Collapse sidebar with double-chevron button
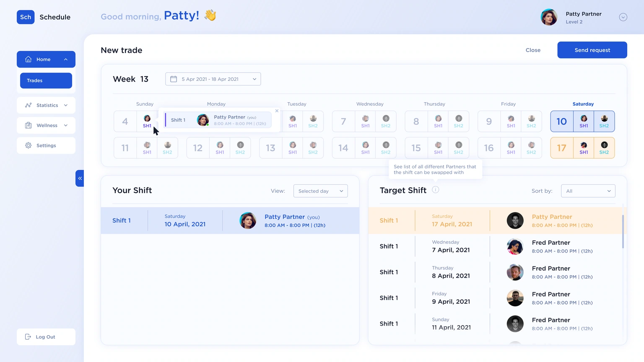Image resolution: width=644 pixels, height=362 pixels. tap(80, 178)
